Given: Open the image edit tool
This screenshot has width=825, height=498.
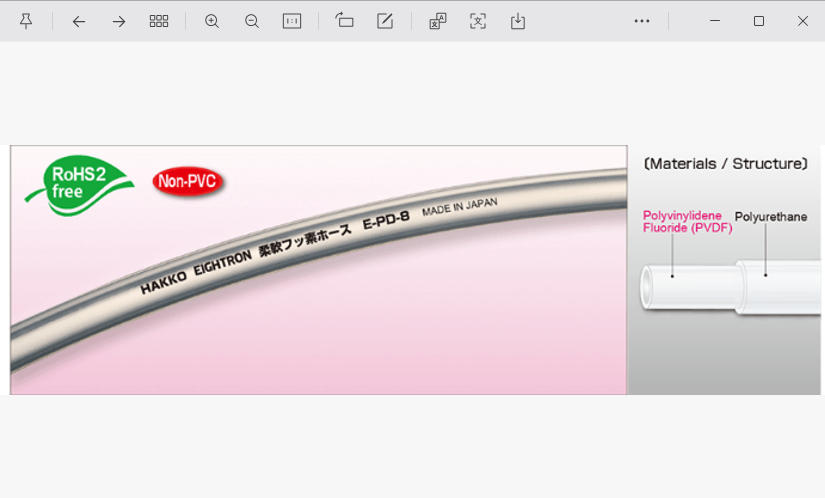Looking at the screenshot, I should point(385,21).
